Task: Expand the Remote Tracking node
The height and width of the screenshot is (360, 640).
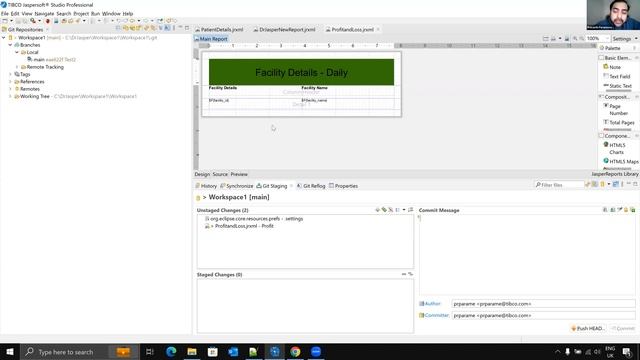Action: (x=17, y=67)
